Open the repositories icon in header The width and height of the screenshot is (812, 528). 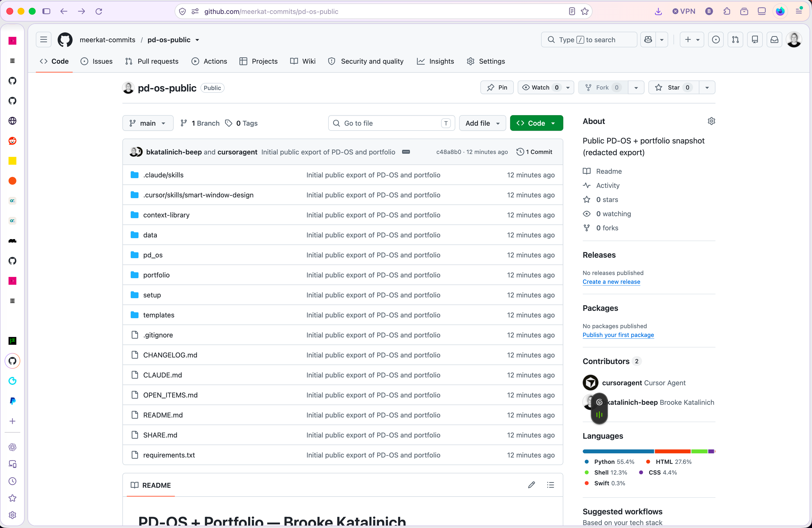tap(755, 40)
